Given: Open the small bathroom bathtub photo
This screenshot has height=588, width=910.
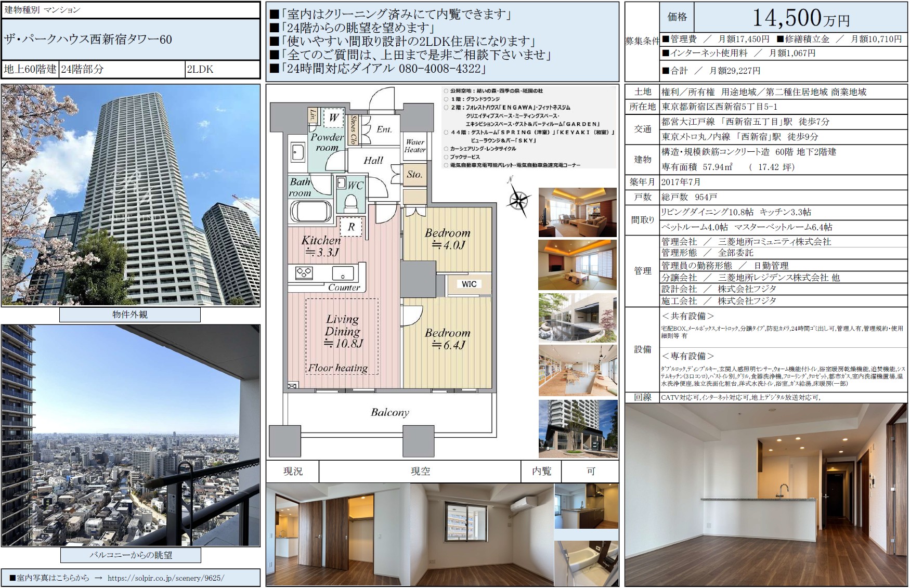Looking at the screenshot, I should coord(586,564).
